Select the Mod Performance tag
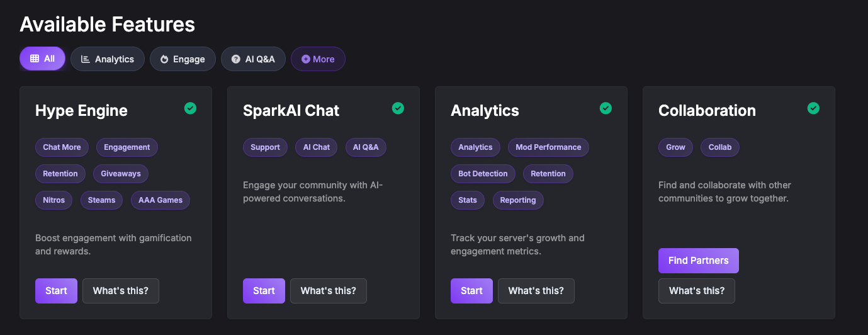868x335 pixels. 548,147
